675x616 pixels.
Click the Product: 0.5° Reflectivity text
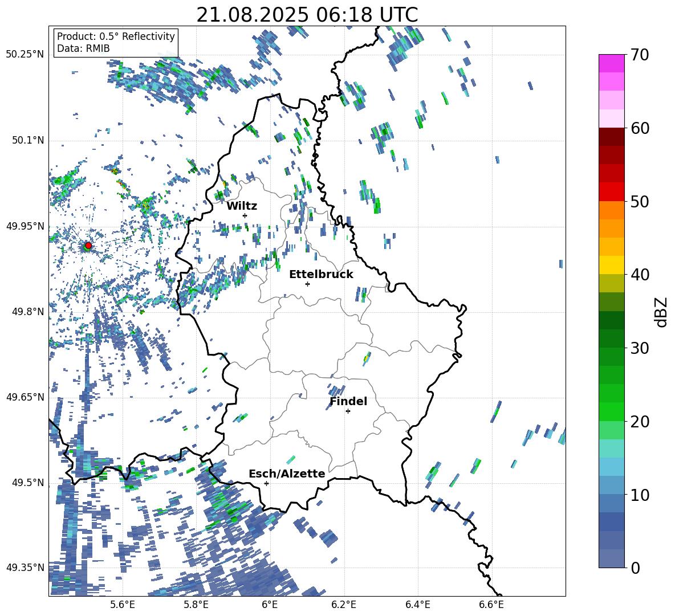pyautogui.click(x=116, y=36)
